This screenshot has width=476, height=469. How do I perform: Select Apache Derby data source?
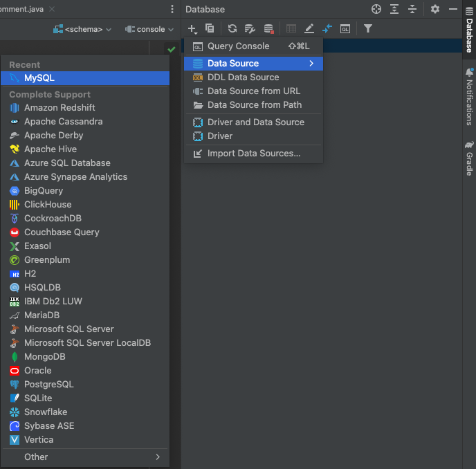point(85,136)
